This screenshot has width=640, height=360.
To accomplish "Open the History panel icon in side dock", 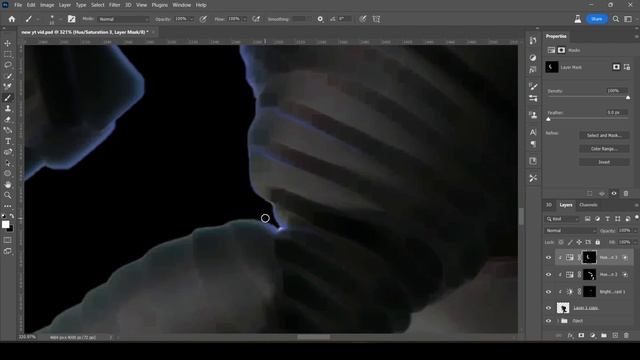I will pyautogui.click(x=533, y=40).
